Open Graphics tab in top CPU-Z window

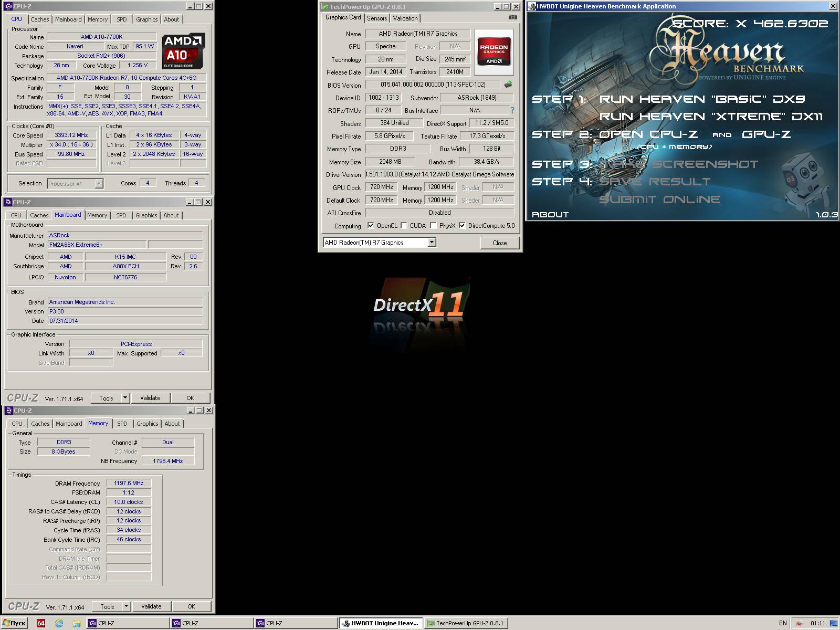[x=147, y=19]
